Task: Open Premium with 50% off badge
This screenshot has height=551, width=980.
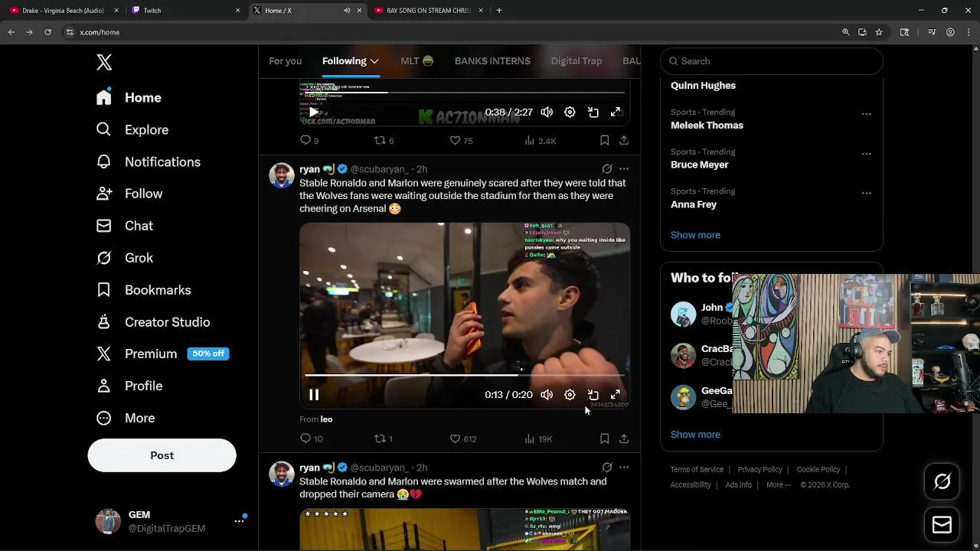Action: tap(162, 354)
